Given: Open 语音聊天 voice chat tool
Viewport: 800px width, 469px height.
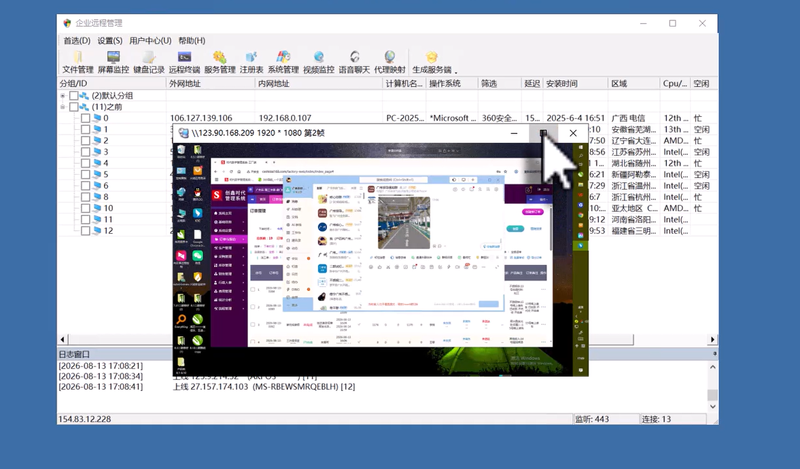Looking at the screenshot, I should (x=354, y=62).
